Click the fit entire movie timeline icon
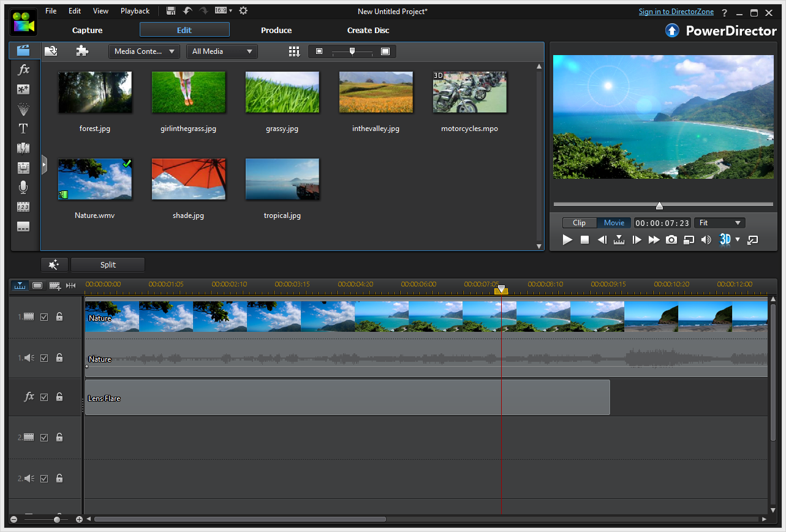This screenshot has height=532, width=786. 71,285
